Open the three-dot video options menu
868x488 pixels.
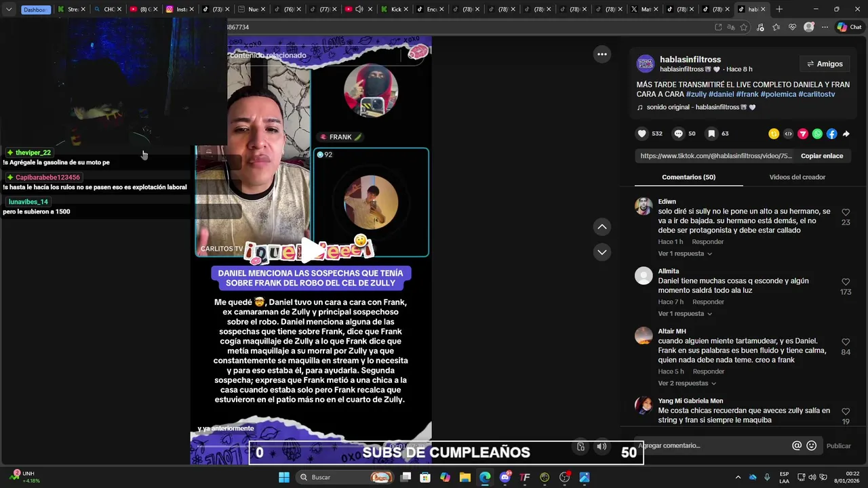click(x=602, y=54)
